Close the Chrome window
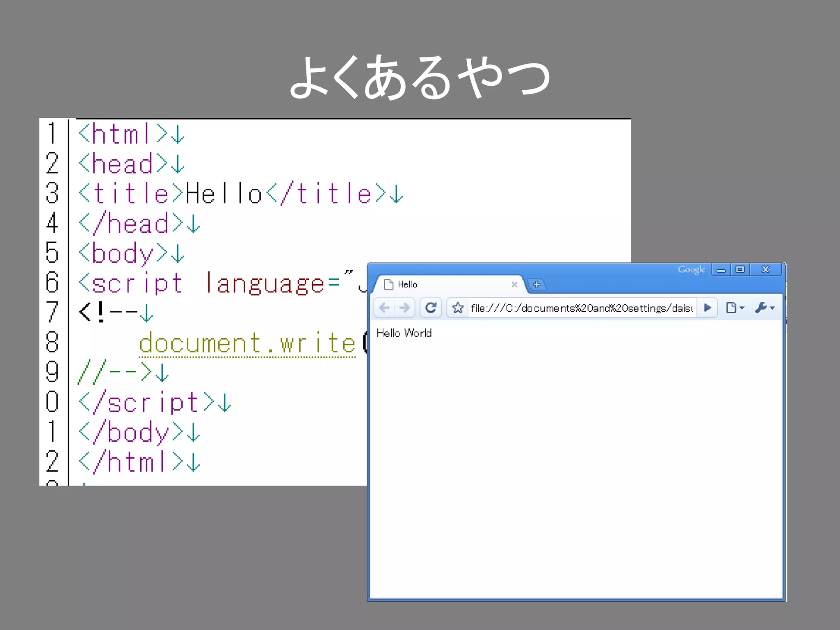Screen dimensions: 840x630 click(765, 269)
